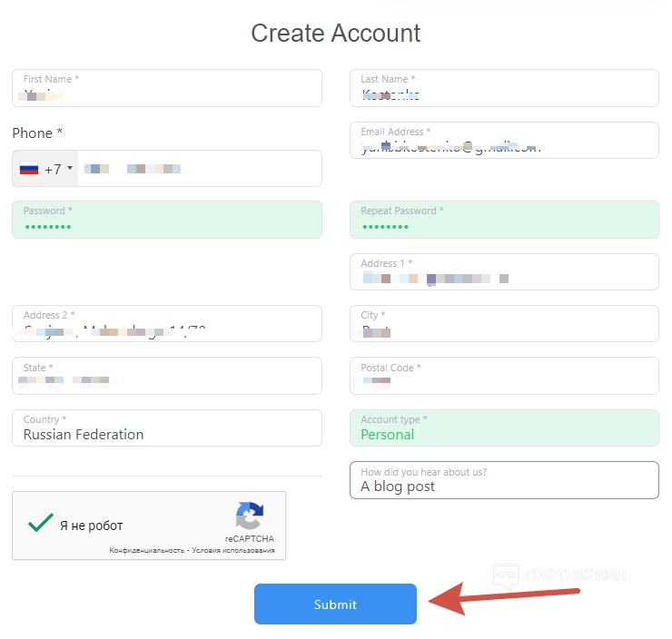Screen dimensions: 672x639
Task: Click the Address 1 field
Action: coord(504,272)
